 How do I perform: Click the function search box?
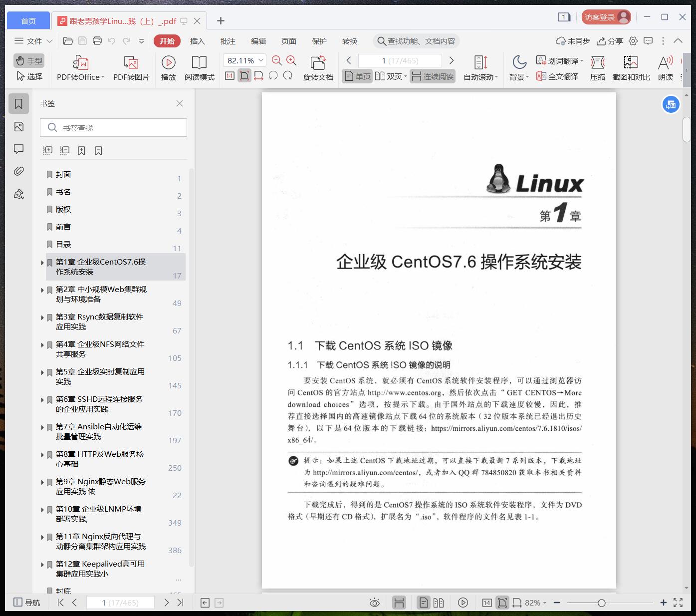tap(416, 41)
